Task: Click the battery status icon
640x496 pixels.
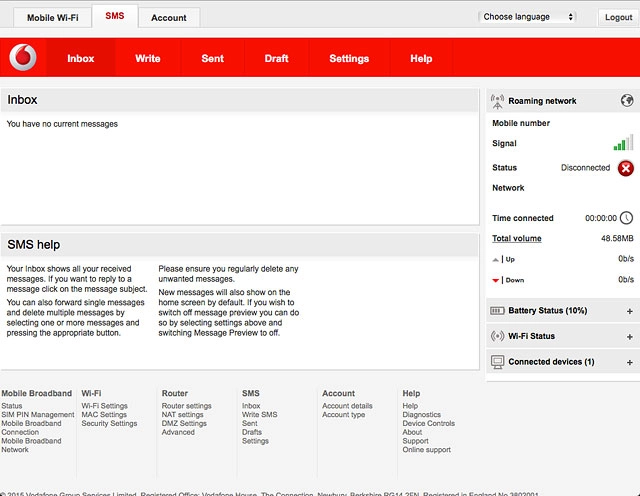Action: [x=498, y=311]
